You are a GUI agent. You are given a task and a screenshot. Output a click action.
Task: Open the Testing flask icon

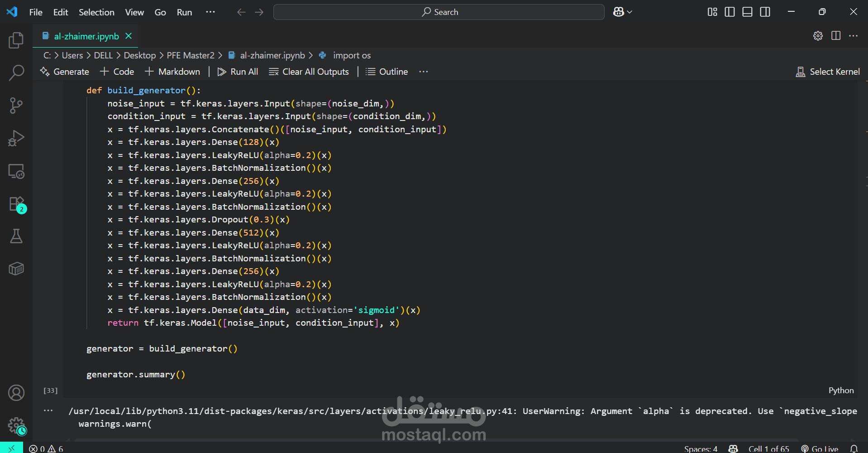[x=16, y=236]
